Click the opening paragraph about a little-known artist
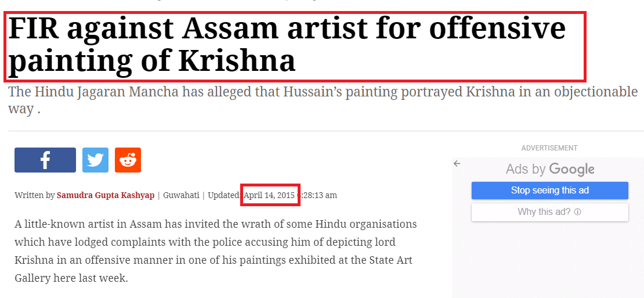This screenshot has width=644, height=298. pyautogui.click(x=216, y=251)
